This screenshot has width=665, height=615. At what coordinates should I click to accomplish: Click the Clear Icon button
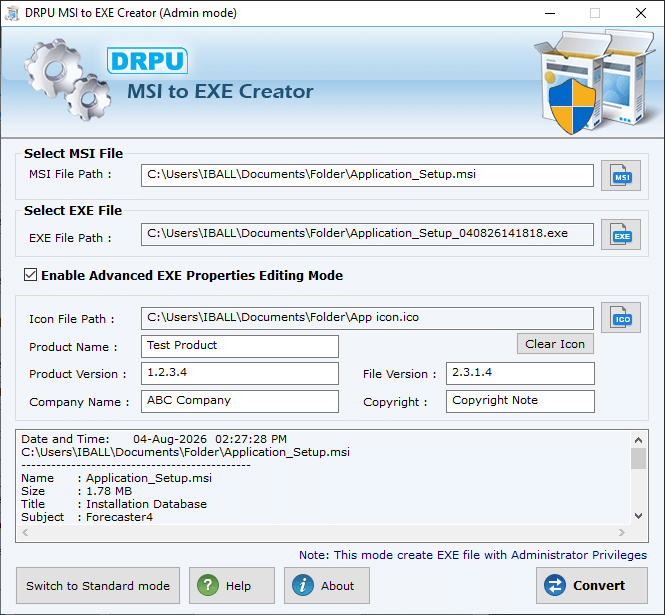point(555,344)
